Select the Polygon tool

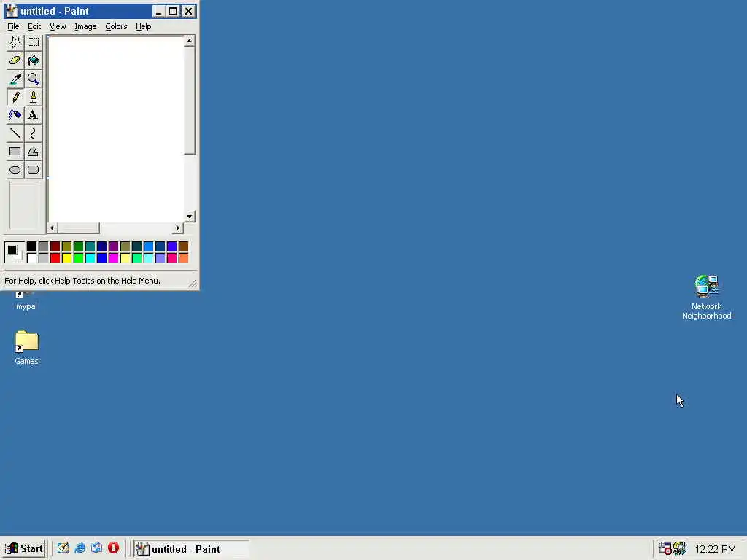[x=33, y=152]
